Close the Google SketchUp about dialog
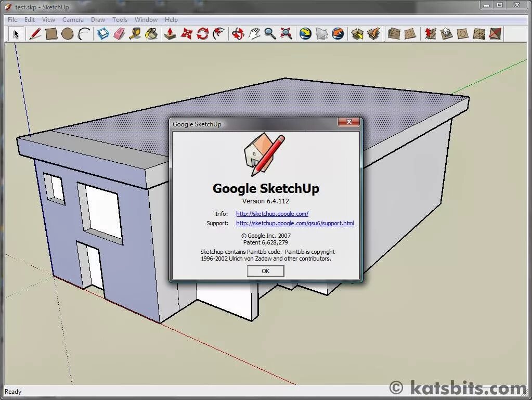Screen dimensions: 532x400 [x=349, y=122]
